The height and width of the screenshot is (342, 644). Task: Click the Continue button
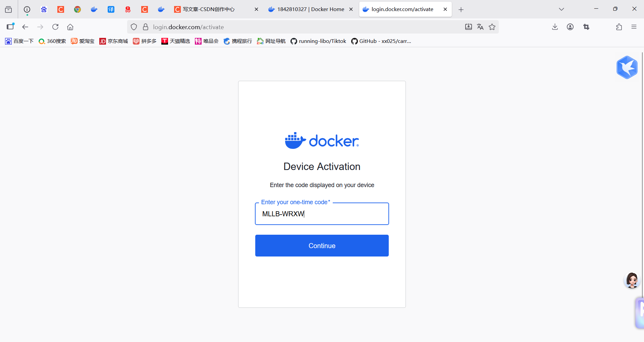coord(322,245)
